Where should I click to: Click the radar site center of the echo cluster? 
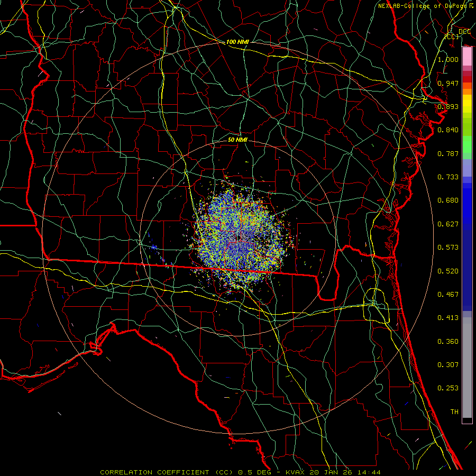pos(239,237)
